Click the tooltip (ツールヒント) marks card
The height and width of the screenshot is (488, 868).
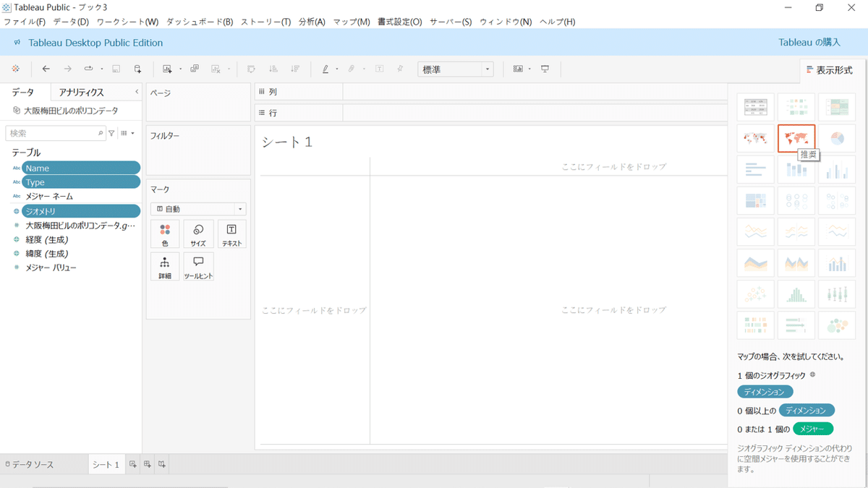click(x=198, y=267)
